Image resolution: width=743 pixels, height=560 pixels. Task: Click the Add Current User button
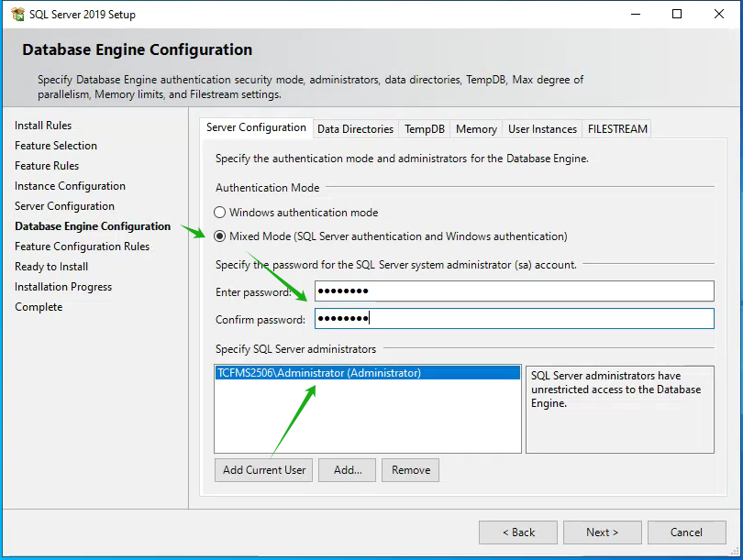263,470
